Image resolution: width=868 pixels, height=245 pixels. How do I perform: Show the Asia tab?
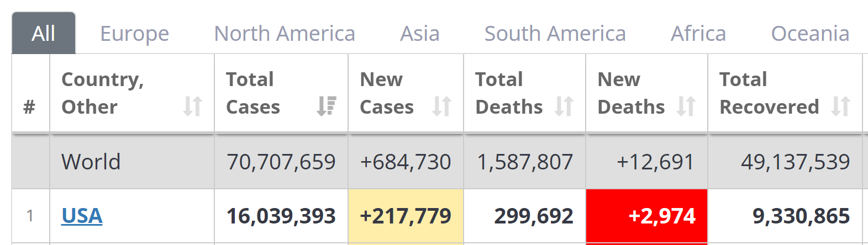coord(420,34)
